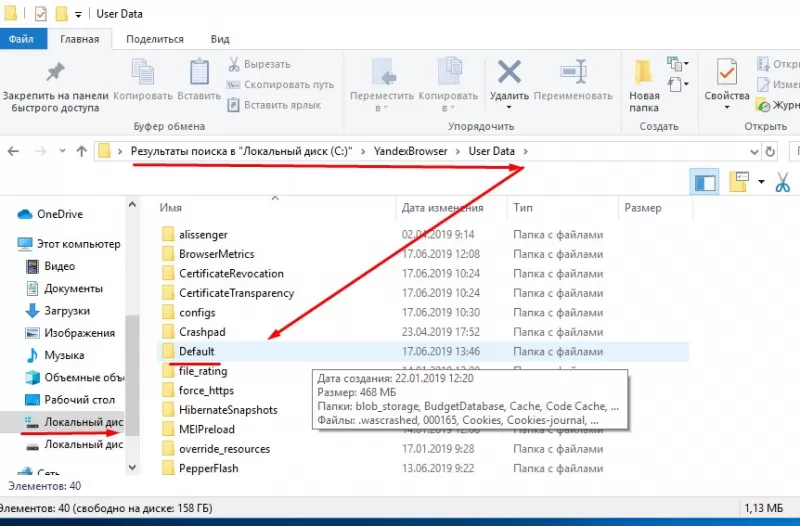
Task: Open Свойства properties icon
Action: [x=727, y=72]
